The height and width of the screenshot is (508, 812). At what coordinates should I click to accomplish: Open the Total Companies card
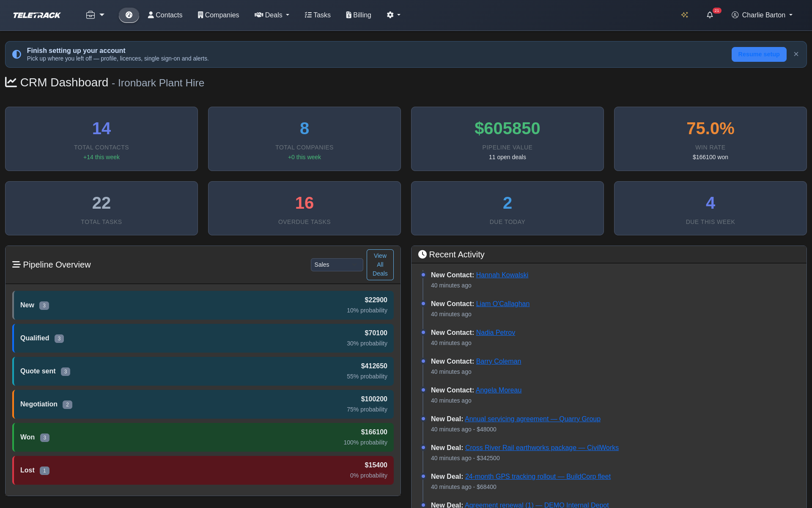304,139
